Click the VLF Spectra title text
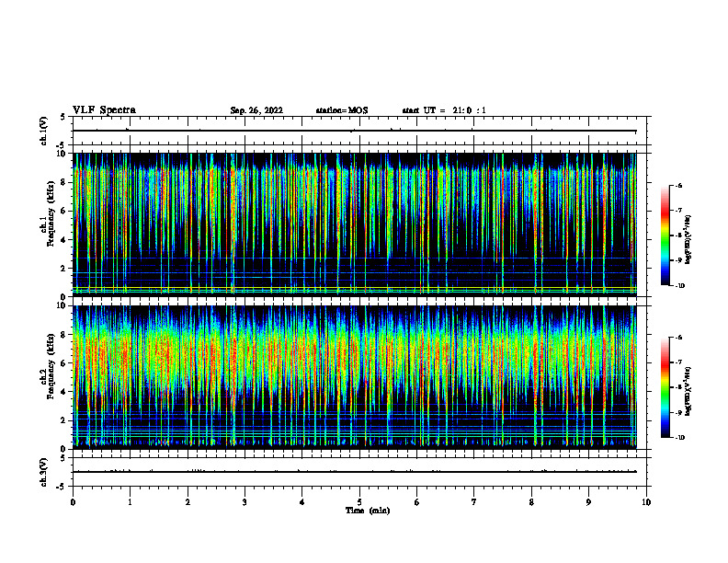The image size is (728, 563). pos(104,110)
